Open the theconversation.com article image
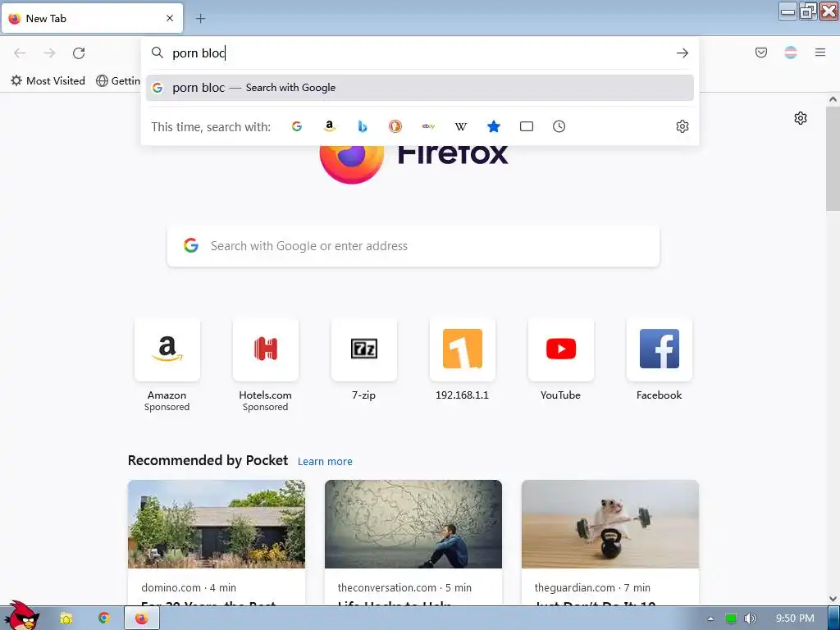This screenshot has width=840, height=630. tap(413, 524)
